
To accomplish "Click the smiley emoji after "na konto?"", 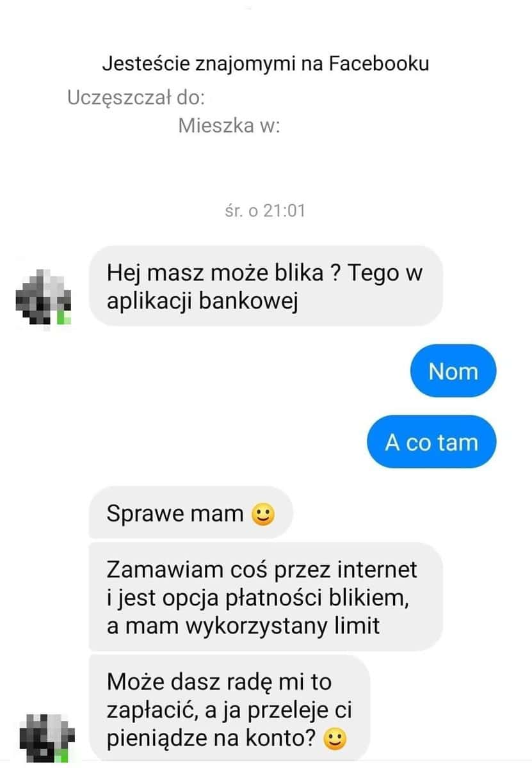I will (x=335, y=740).
